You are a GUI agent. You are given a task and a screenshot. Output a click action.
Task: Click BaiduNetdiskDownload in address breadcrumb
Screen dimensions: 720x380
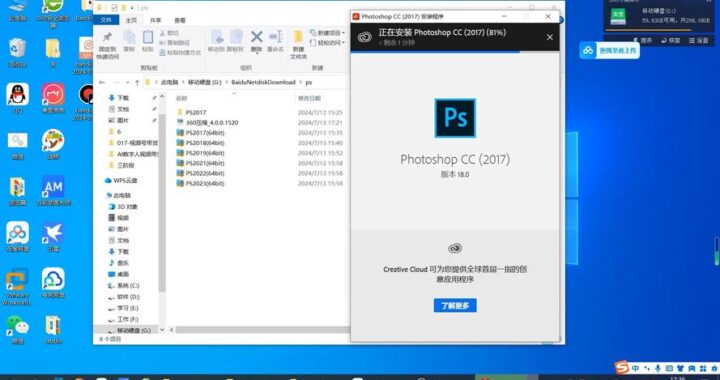tap(263, 82)
